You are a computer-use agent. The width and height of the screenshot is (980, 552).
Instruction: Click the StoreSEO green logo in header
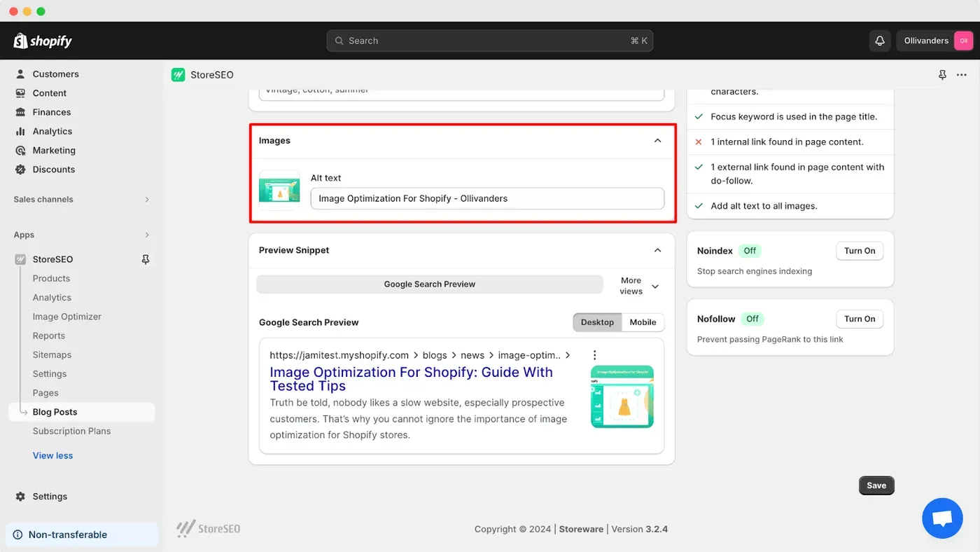pyautogui.click(x=178, y=75)
